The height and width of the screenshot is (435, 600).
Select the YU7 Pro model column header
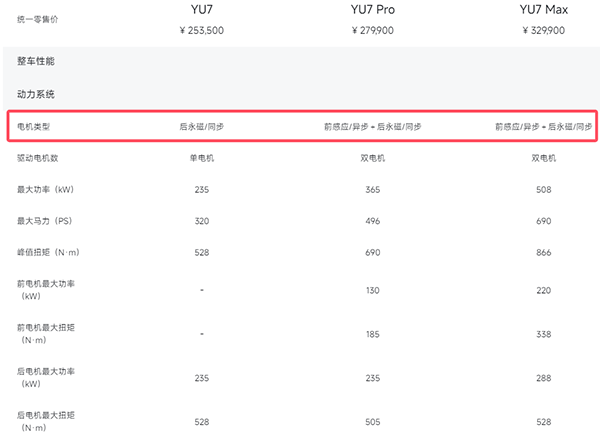(373, 10)
